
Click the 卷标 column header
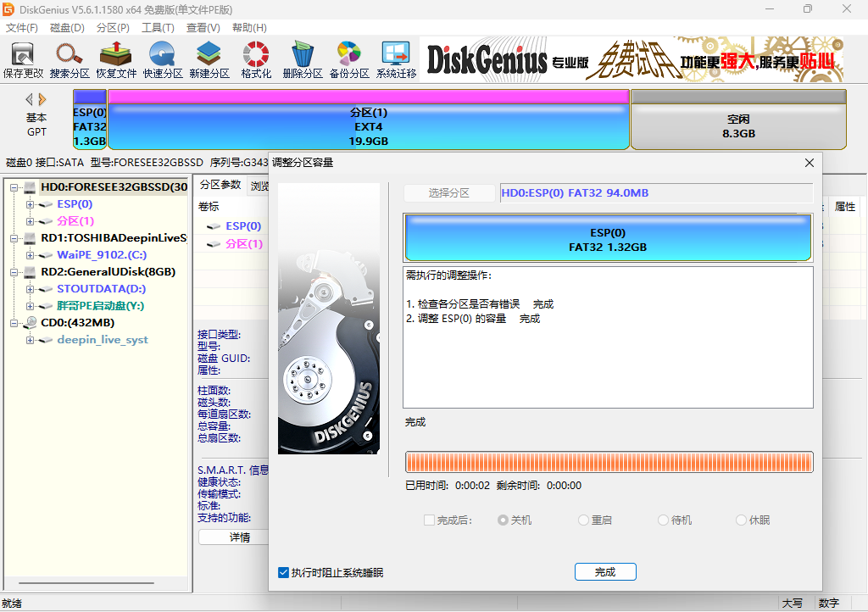pos(209,207)
